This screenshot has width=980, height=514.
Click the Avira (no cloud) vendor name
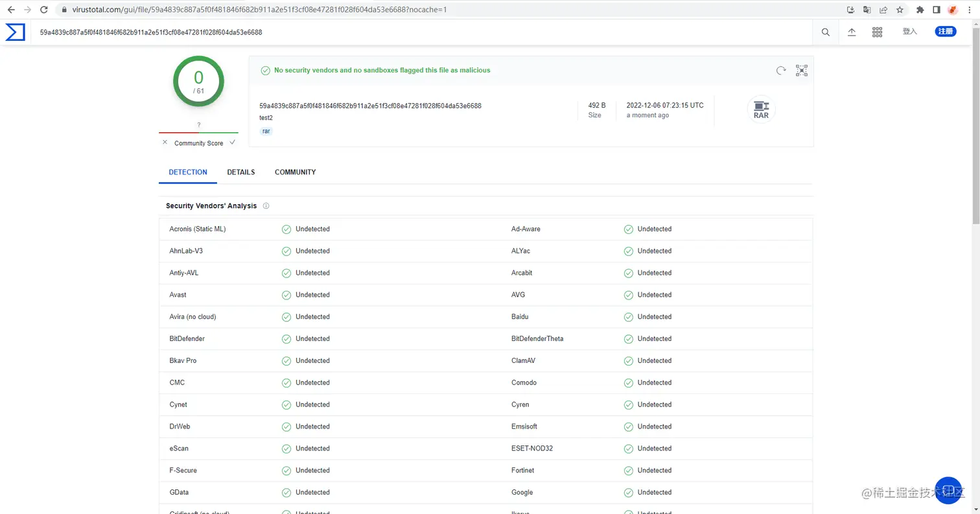[192, 317]
